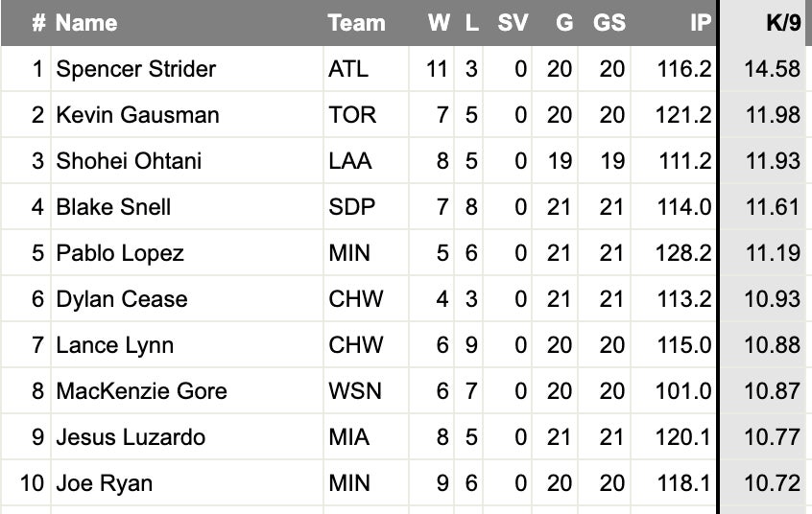Click Lance Lynn's CHW team cell
Screen dimensions: 812x514
point(355,345)
